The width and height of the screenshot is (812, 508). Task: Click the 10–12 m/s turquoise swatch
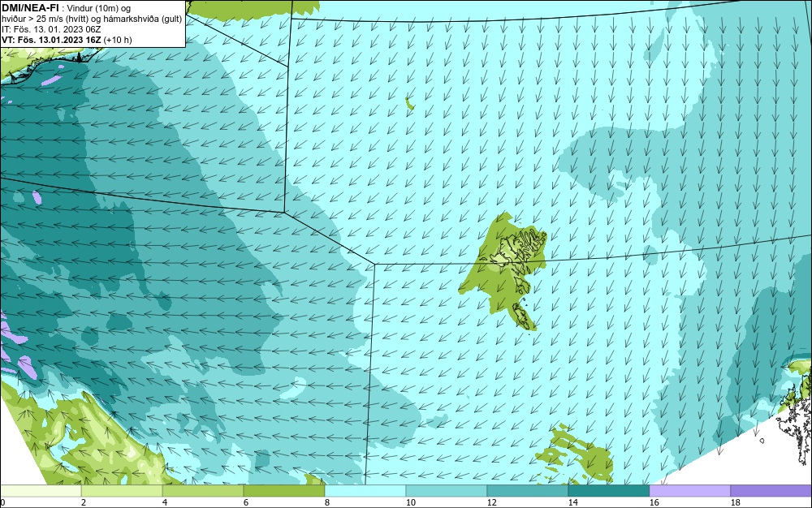point(447,490)
